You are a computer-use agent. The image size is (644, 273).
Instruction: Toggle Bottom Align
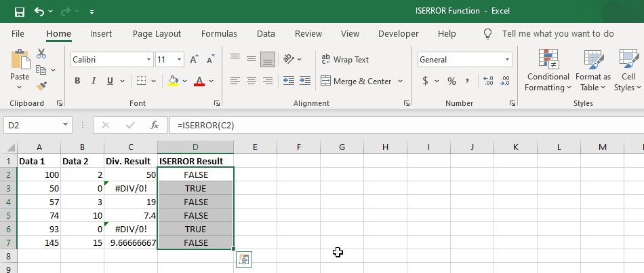coord(268,60)
